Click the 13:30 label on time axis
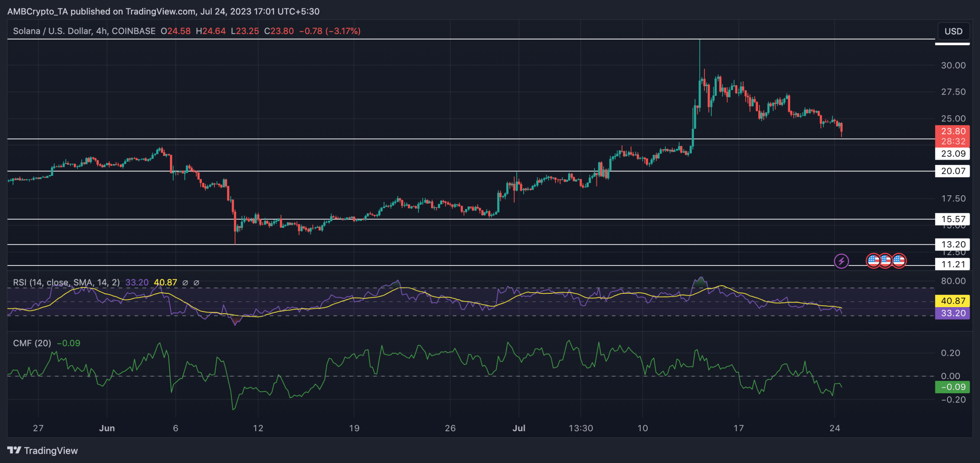This screenshot has width=980, height=463. pos(581,428)
